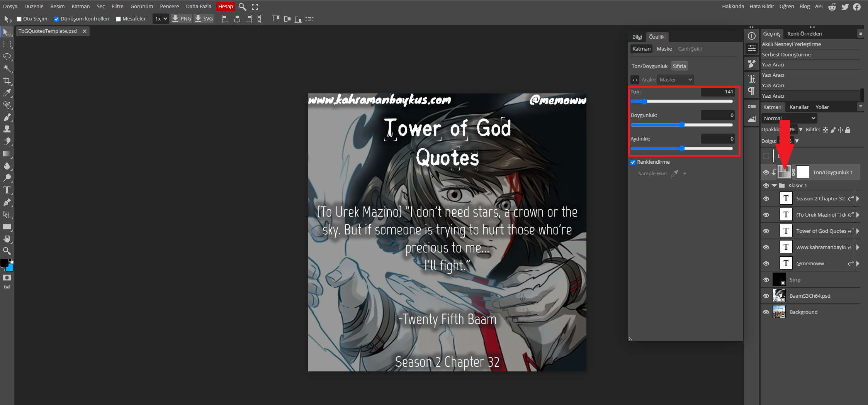Select the Path Selection tool
868x405 pixels.
(x=7, y=214)
